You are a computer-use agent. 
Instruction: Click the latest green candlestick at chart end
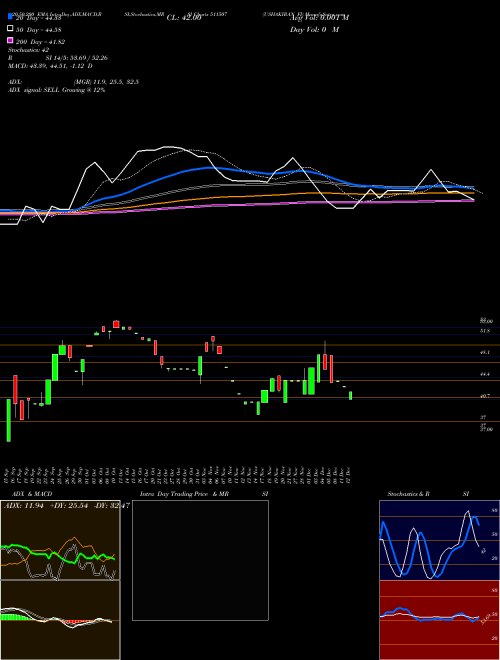click(x=351, y=395)
